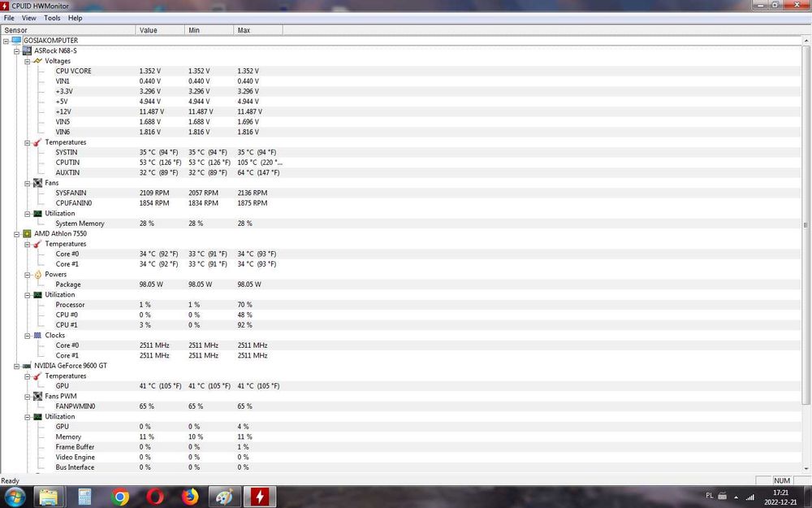Viewport: 812px width, 508px height.
Task: Select the System Memory row
Action: [401, 224]
